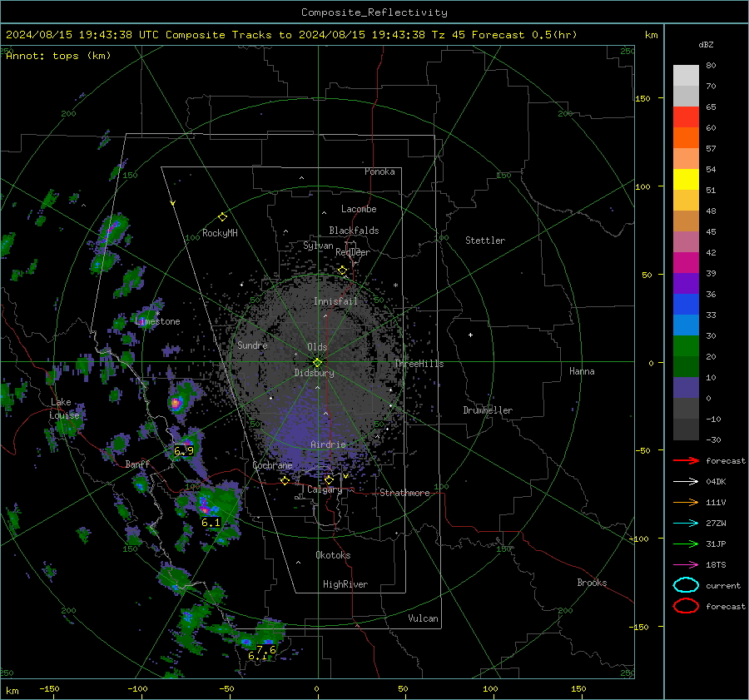Click the Okotoks city label
Viewport: 749px width, 700px height.
333,556
